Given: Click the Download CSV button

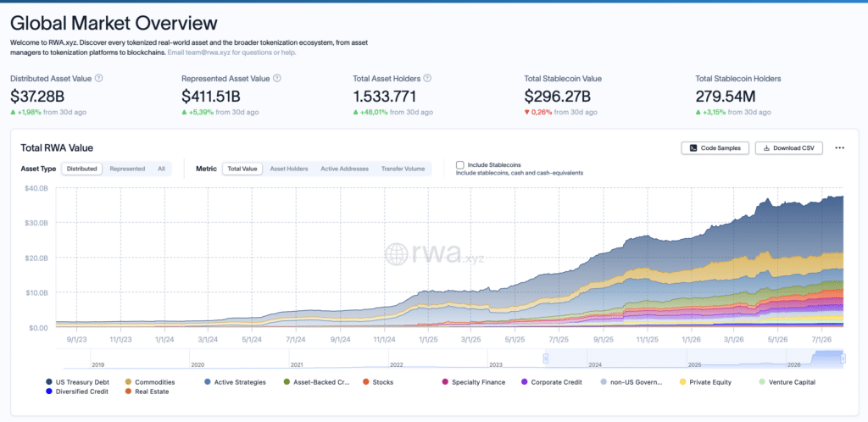Looking at the screenshot, I should point(789,148).
